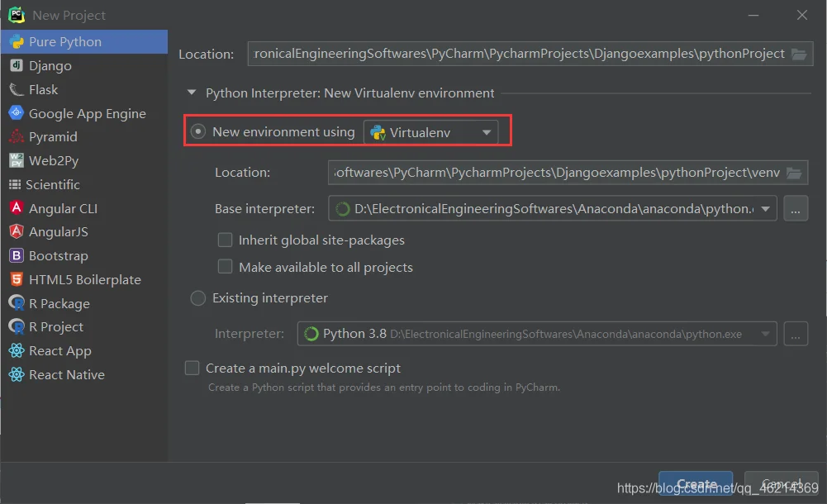This screenshot has height=504, width=827.
Task: Click the PyCharm logo in title bar
Action: pyautogui.click(x=17, y=15)
